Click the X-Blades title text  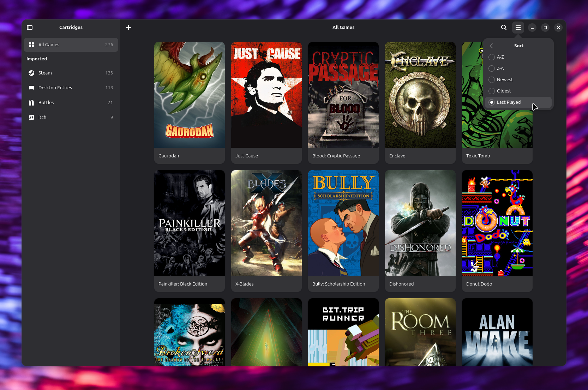[244, 284]
